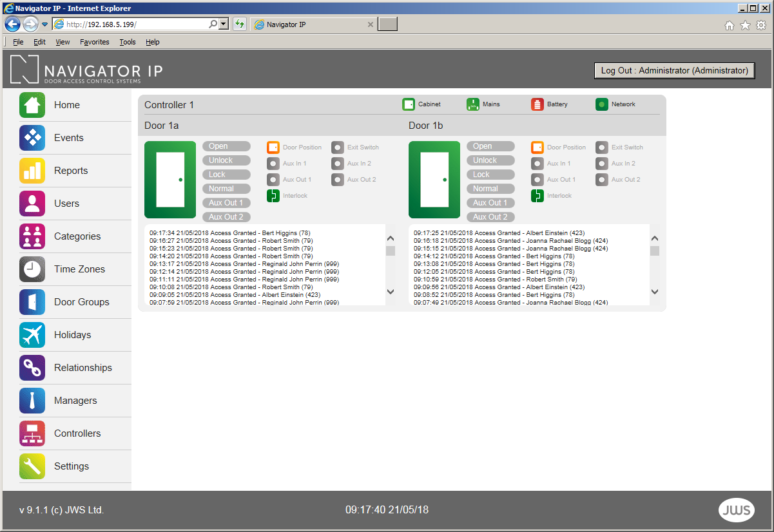Viewport: 774px width, 532px height.
Task: Click Door 1b Interlock indicator icon
Action: 537,196
